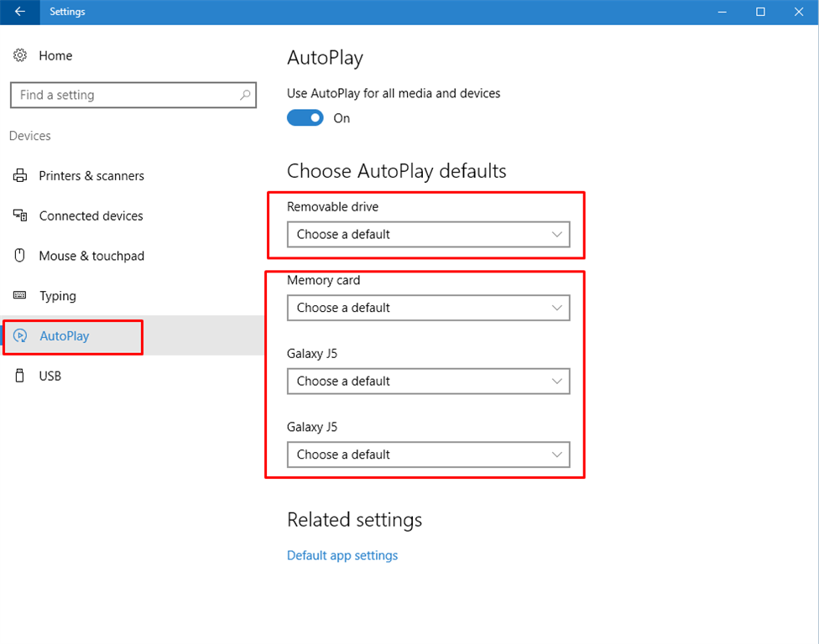
Task: Select Typing in the Devices menu
Action: [57, 296]
